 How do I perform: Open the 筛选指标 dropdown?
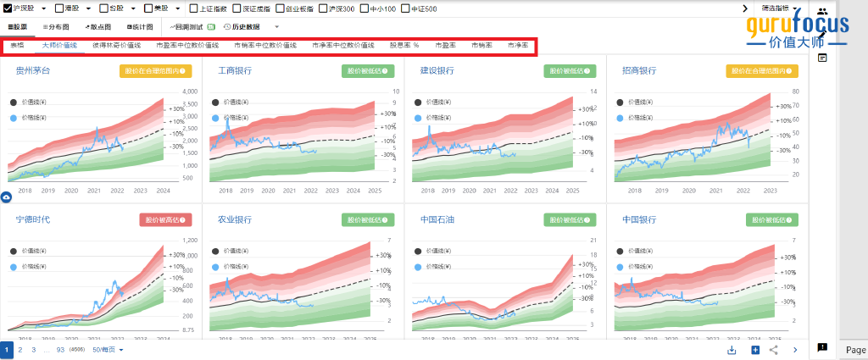coord(780,8)
